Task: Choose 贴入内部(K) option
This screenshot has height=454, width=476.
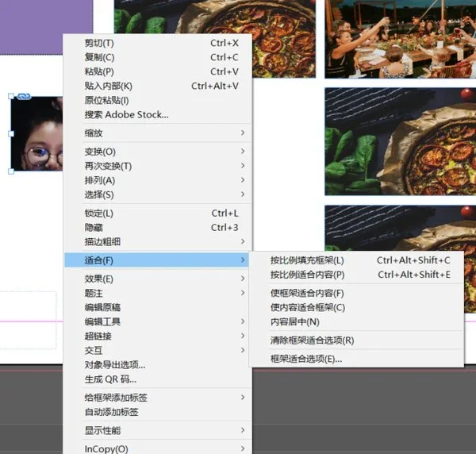Action: [157, 86]
